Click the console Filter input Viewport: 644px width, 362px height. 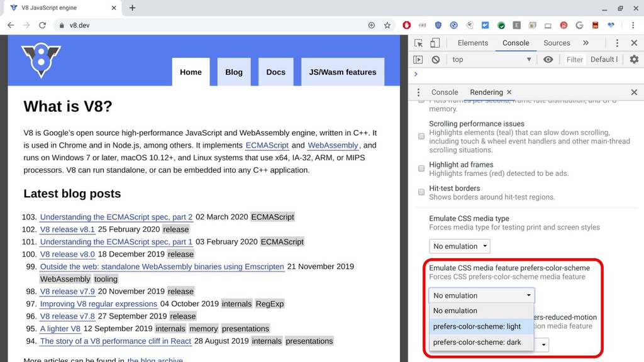point(574,60)
